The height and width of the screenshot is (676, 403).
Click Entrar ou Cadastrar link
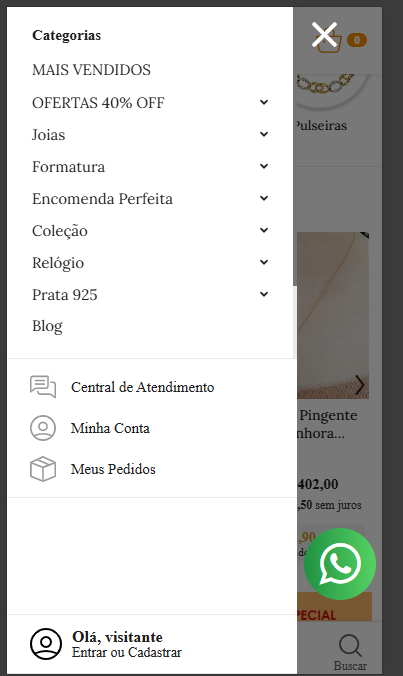click(x=127, y=653)
